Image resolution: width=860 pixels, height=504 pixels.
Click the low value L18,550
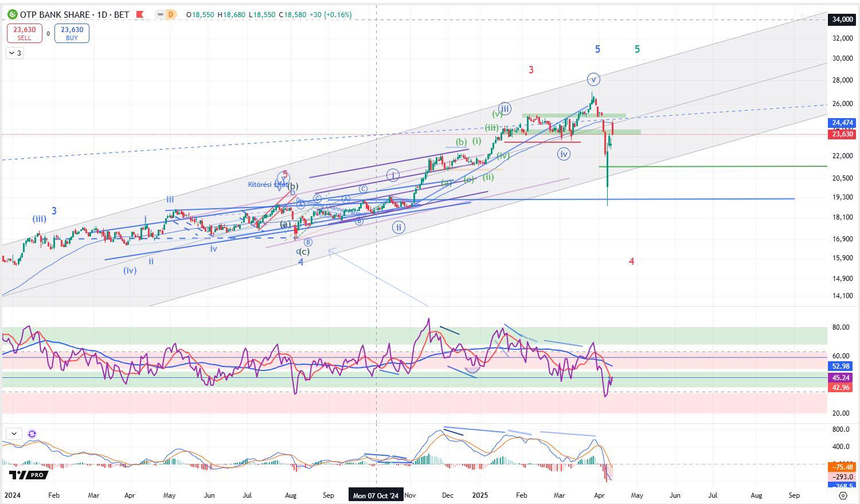click(x=262, y=14)
